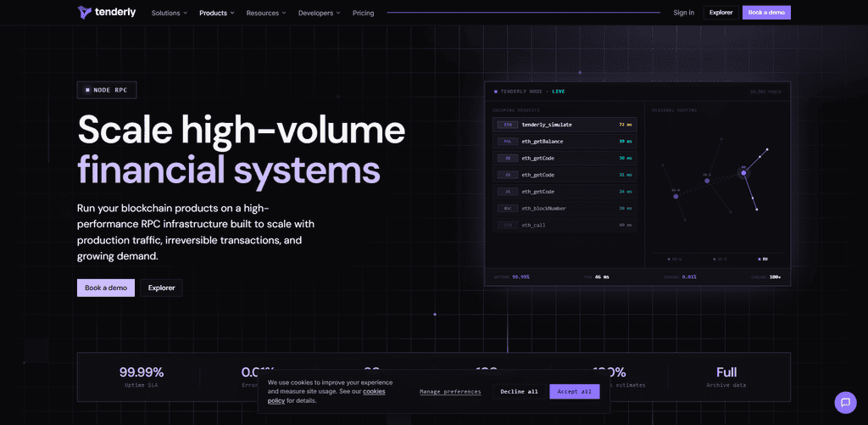
Task: Click the square icon in NODE RPC badge
Action: point(87,90)
